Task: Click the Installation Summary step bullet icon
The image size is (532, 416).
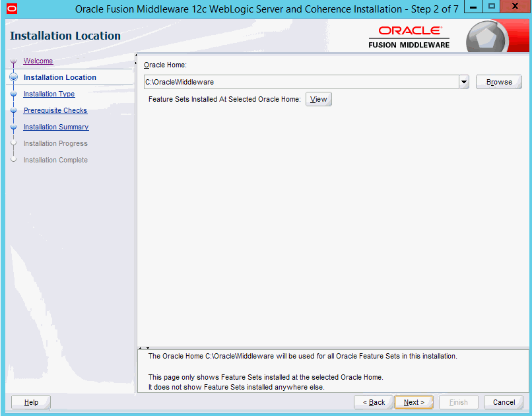Action: tap(14, 127)
